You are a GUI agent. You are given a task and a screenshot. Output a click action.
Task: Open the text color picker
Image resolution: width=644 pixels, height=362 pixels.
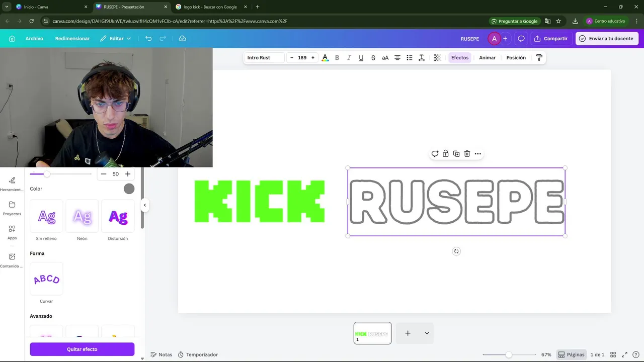[325, 58]
